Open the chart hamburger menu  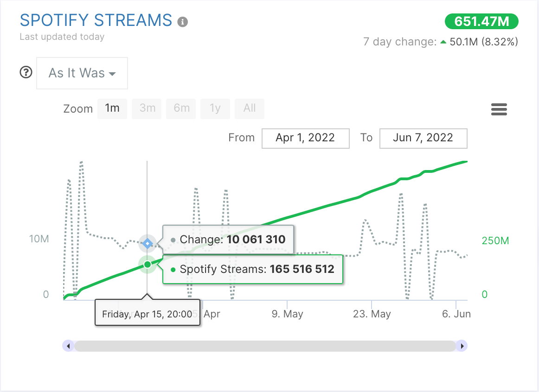click(499, 110)
